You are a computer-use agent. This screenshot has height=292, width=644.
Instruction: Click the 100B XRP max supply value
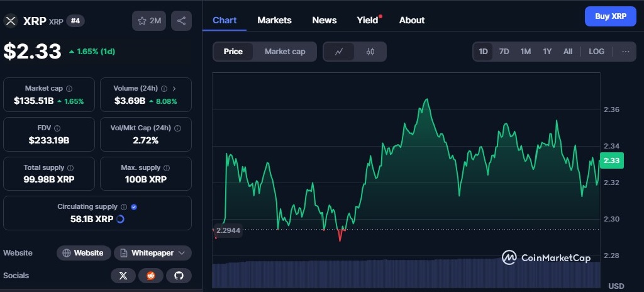point(146,179)
